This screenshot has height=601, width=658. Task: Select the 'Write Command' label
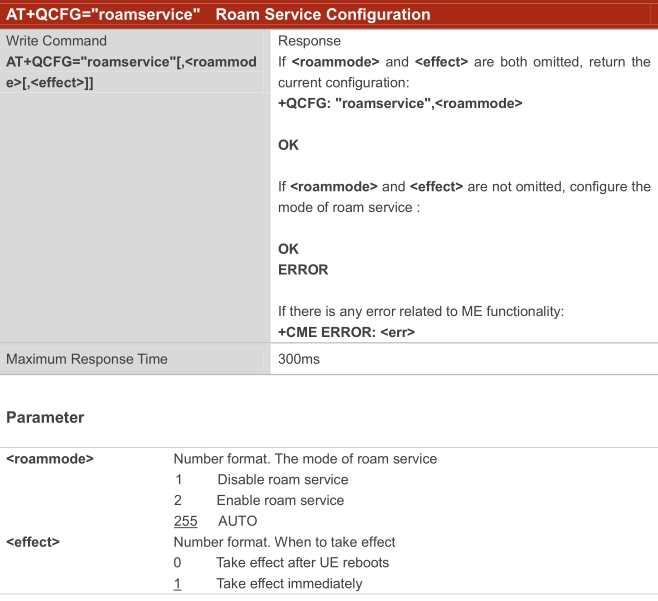pyautogui.click(x=56, y=41)
